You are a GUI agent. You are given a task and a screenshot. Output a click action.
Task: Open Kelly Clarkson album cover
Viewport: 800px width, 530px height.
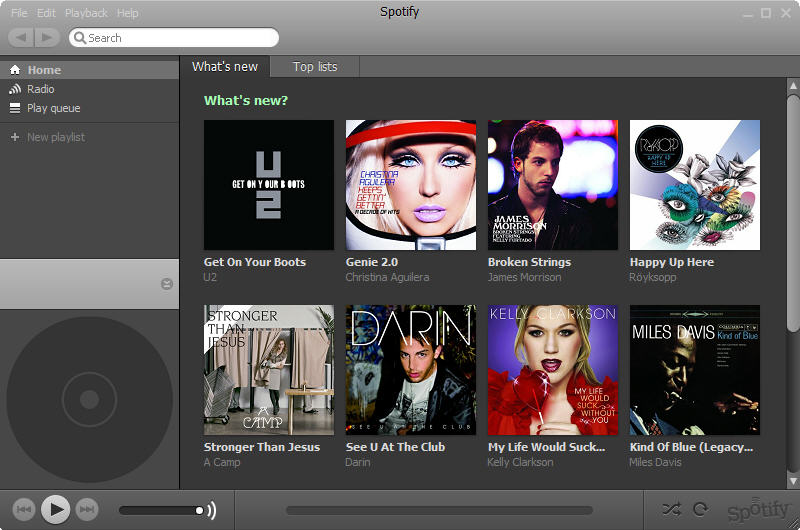(553, 370)
